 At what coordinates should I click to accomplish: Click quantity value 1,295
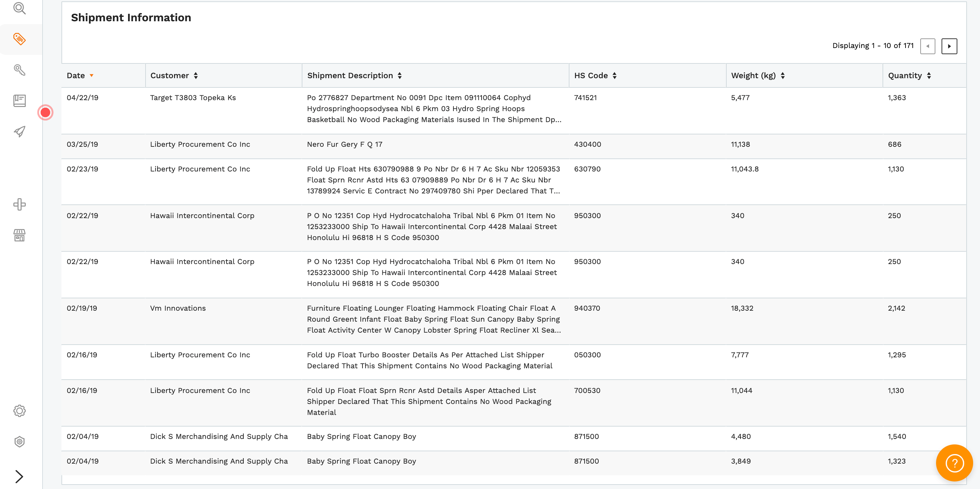tap(897, 355)
